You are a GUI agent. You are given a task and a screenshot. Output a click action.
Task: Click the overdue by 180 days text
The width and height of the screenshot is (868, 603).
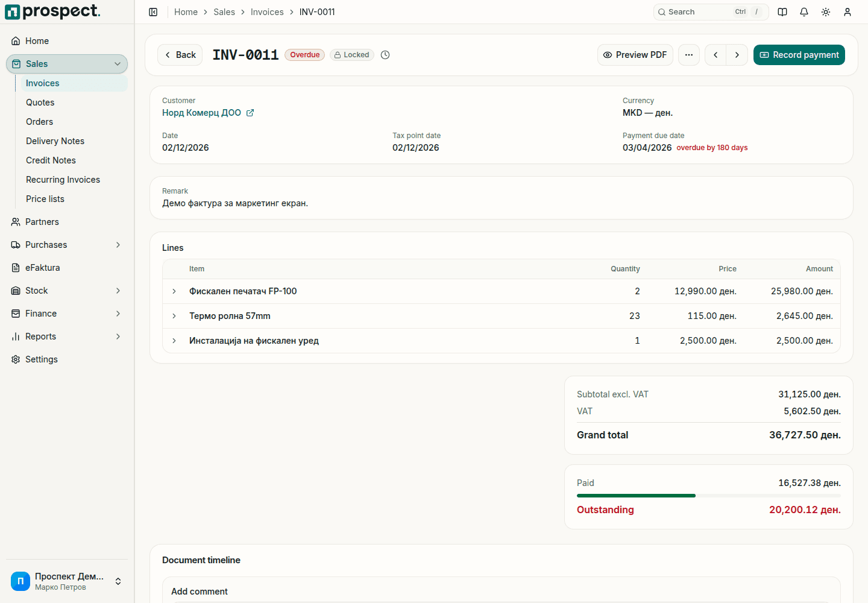pyautogui.click(x=712, y=148)
